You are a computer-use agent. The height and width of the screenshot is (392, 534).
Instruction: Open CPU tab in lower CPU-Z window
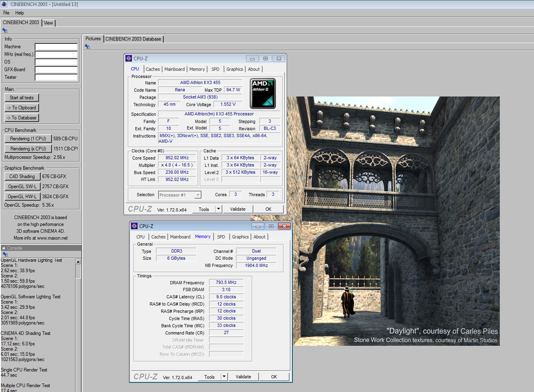[x=140, y=237]
